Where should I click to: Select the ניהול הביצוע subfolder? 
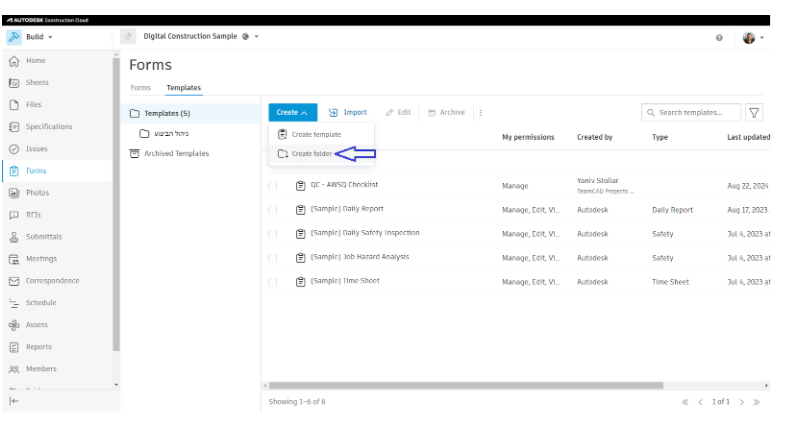point(171,134)
